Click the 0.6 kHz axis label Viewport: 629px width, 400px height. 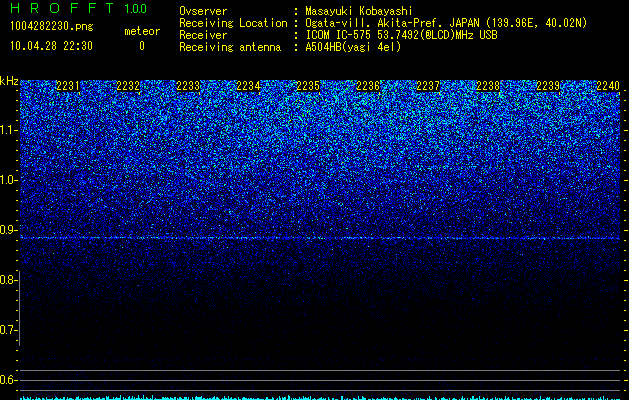click(9, 380)
